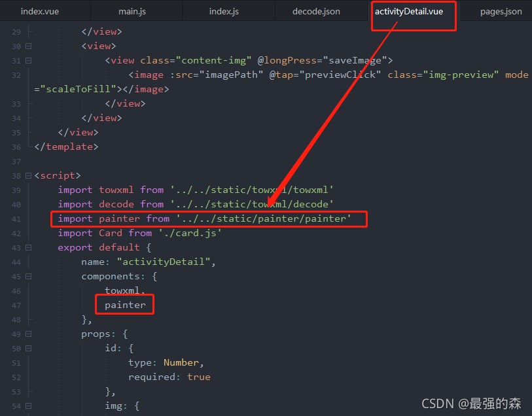Click the './card.js' import path
The image size is (532, 416).
click(x=190, y=234)
